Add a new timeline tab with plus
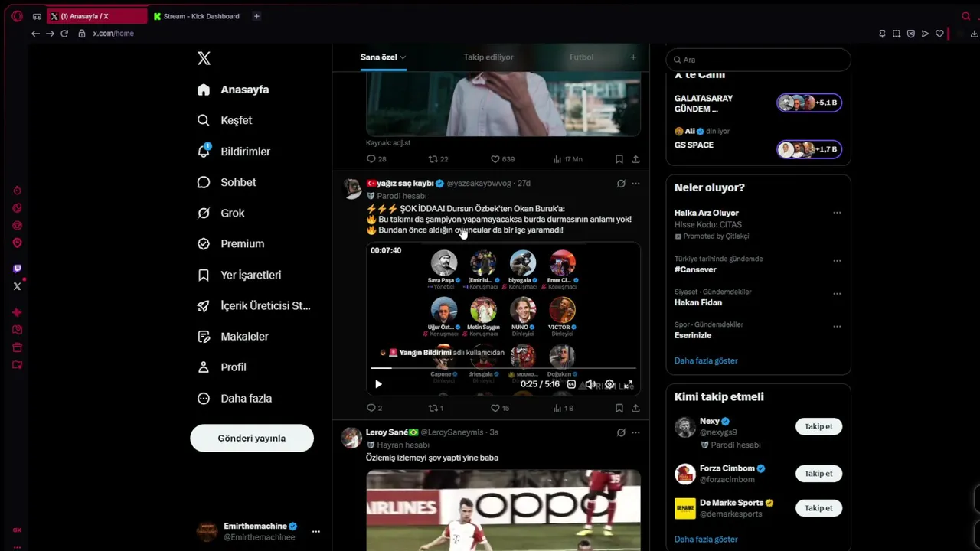Image resolution: width=980 pixels, height=551 pixels. point(633,57)
